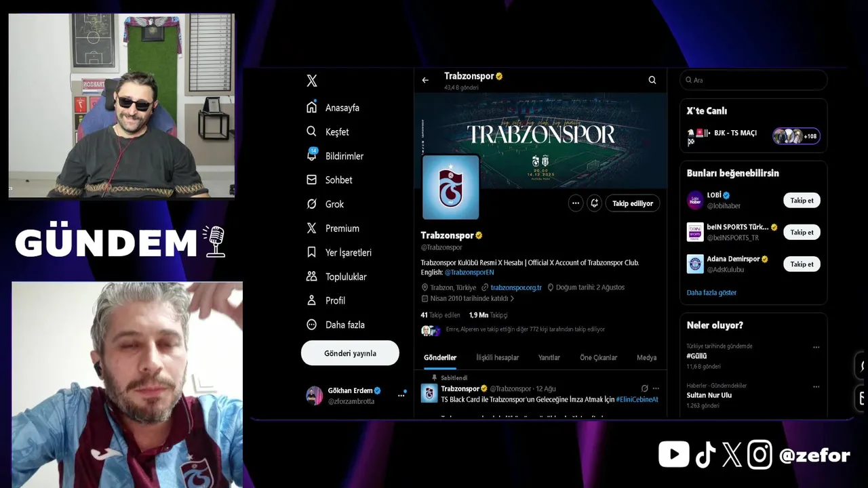Open profile three-dot more options
This screenshot has width=868, height=488.
[x=576, y=203]
